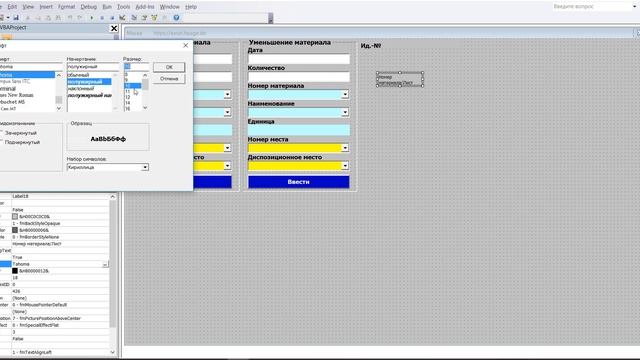Expand Номер материала combo box in Уменьшение frame
Screen dimensions: 640x360
coord(345,94)
